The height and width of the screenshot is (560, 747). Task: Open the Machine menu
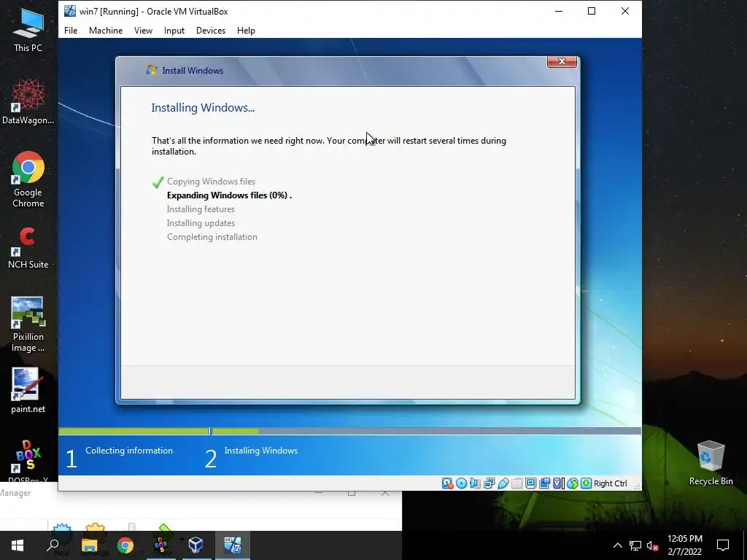coord(106,31)
